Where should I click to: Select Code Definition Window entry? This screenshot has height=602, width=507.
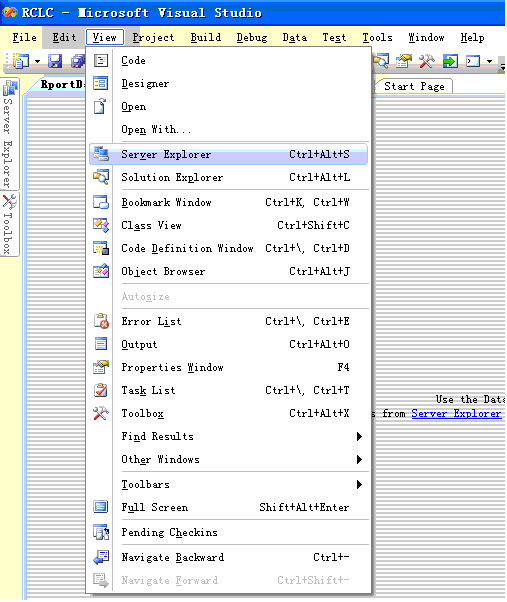point(228,248)
